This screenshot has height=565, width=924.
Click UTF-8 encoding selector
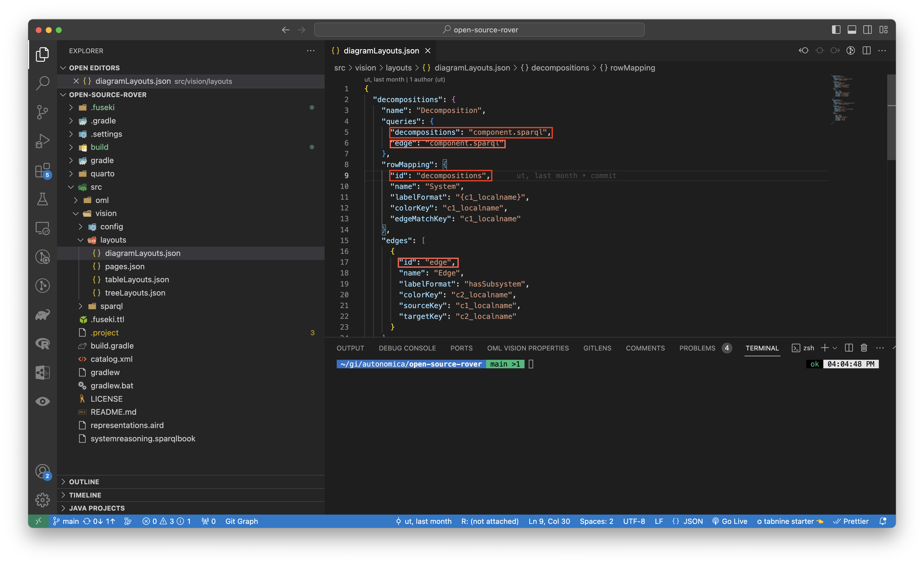634,521
